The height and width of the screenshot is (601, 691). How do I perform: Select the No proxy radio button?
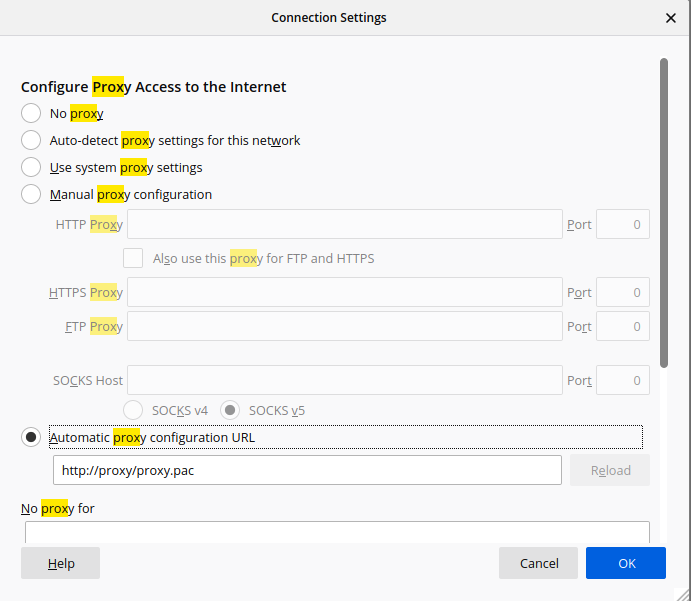click(x=31, y=113)
